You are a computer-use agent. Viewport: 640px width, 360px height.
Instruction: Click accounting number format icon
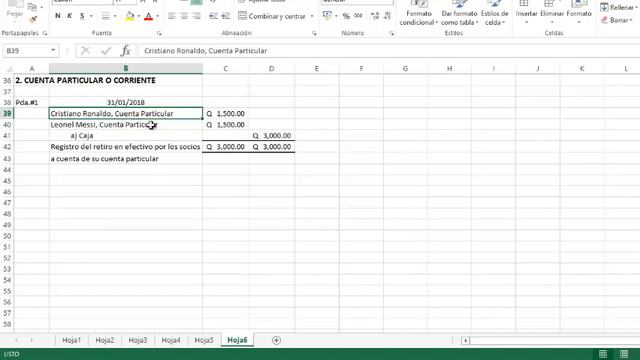(327, 16)
